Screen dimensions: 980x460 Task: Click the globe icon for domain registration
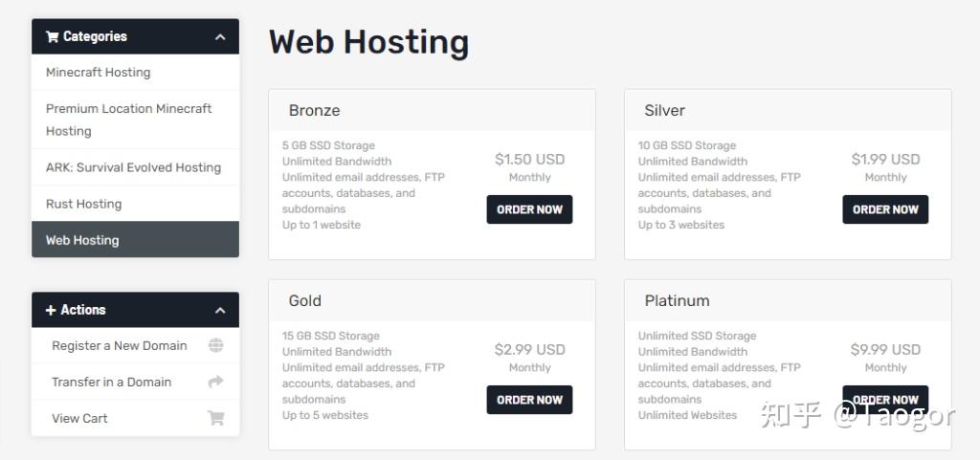[216, 345]
